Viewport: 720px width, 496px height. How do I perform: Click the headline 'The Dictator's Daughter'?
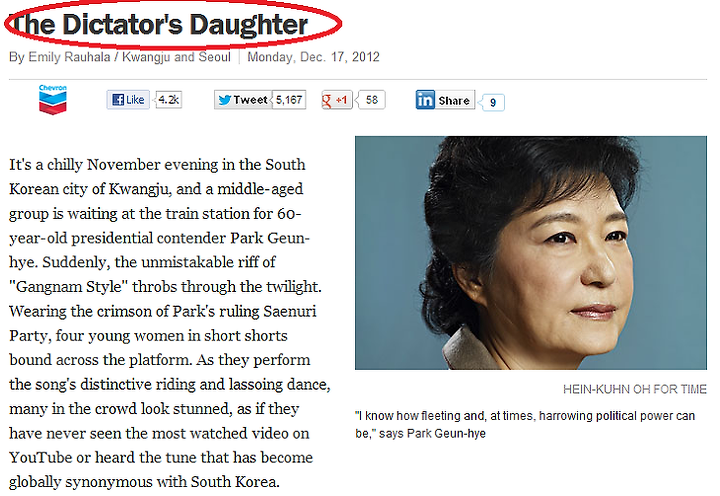pyautogui.click(x=159, y=25)
